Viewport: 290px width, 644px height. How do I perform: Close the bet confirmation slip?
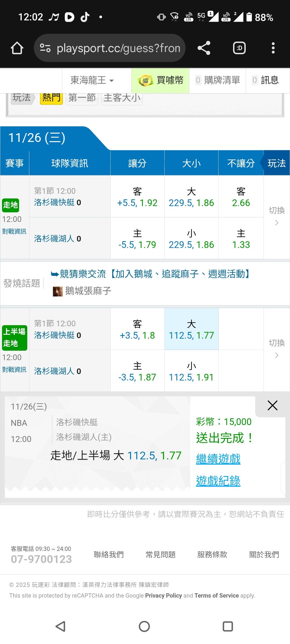click(x=272, y=405)
